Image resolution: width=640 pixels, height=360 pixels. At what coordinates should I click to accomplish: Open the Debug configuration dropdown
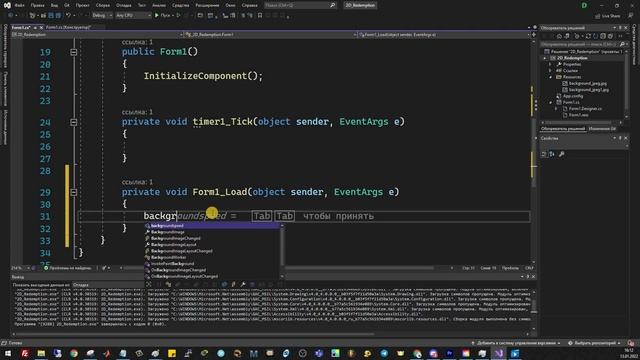[x=102, y=16]
